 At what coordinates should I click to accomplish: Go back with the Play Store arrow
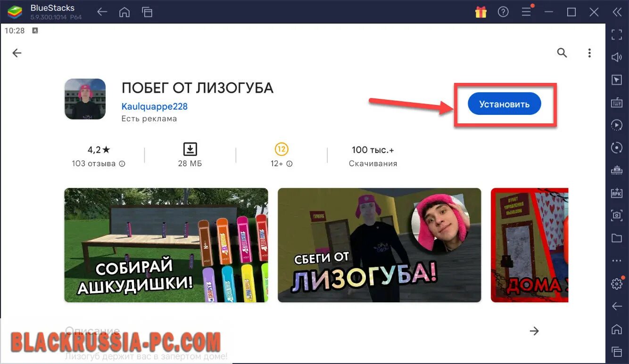point(17,53)
